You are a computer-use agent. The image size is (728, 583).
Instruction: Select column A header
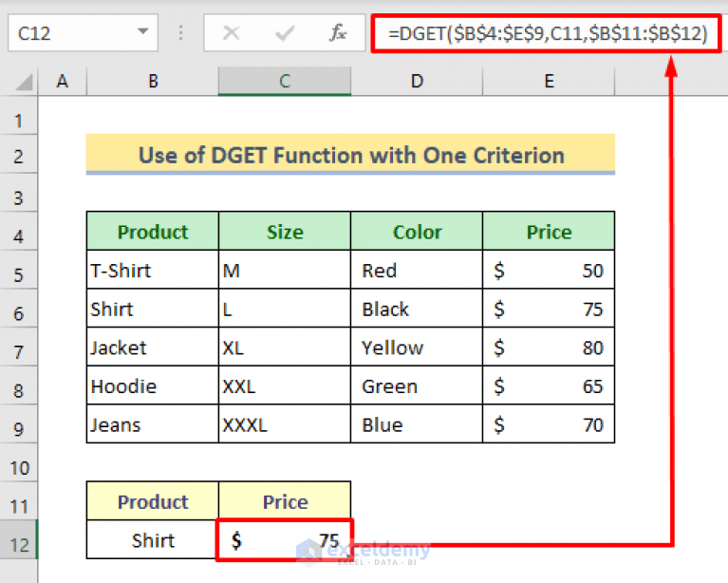coord(63,82)
